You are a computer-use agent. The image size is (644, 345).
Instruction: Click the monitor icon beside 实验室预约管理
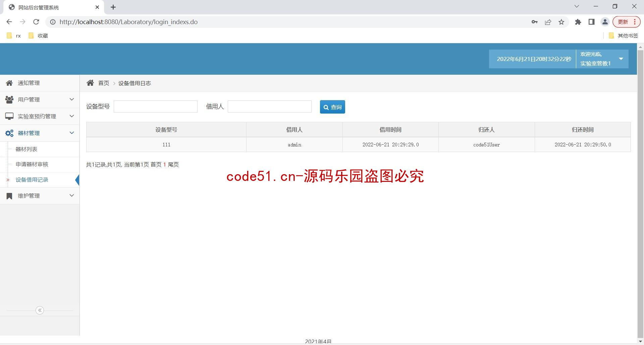[x=9, y=116]
